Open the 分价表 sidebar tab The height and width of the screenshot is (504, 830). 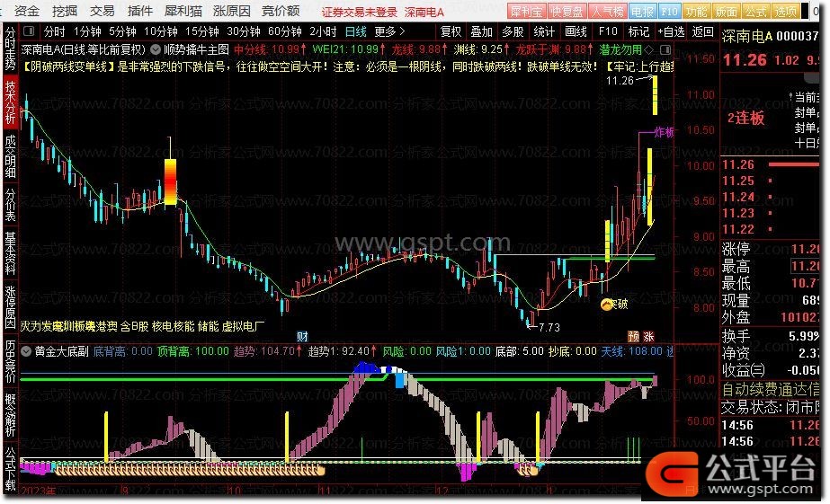[x=10, y=205]
